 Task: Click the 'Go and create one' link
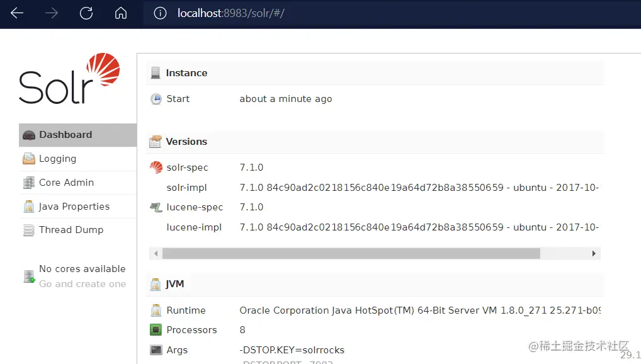click(x=82, y=284)
